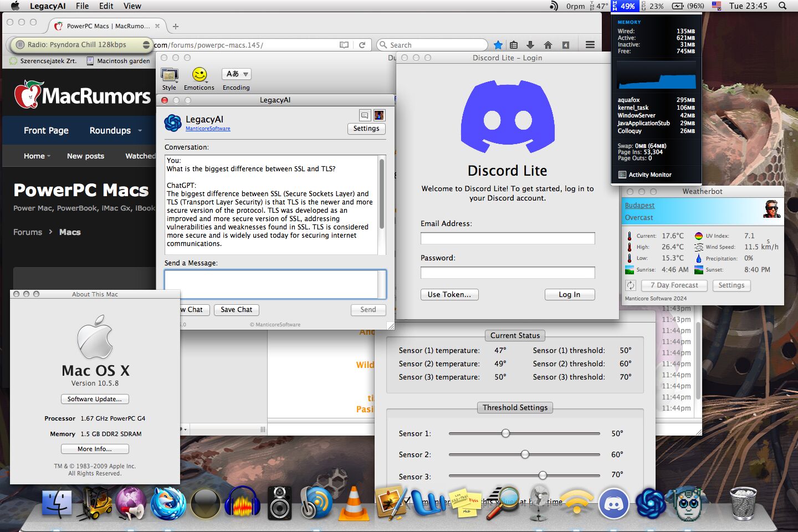
Task: Click Send a Message text box
Action: point(275,284)
